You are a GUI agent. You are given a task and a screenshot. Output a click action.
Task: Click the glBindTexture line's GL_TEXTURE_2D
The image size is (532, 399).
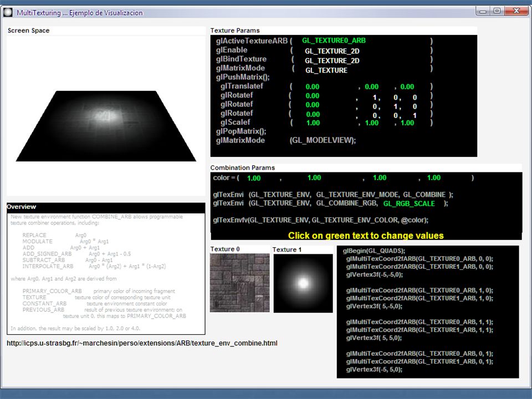click(332, 61)
